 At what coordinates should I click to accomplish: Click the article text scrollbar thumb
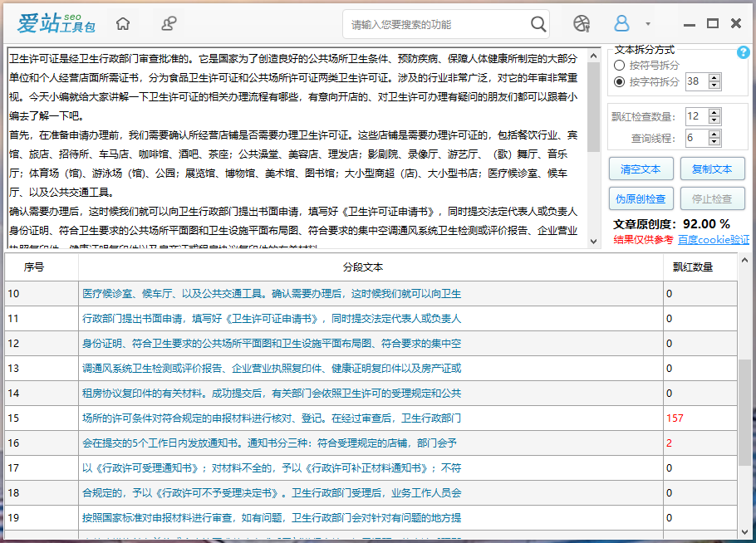pyautogui.click(x=593, y=107)
